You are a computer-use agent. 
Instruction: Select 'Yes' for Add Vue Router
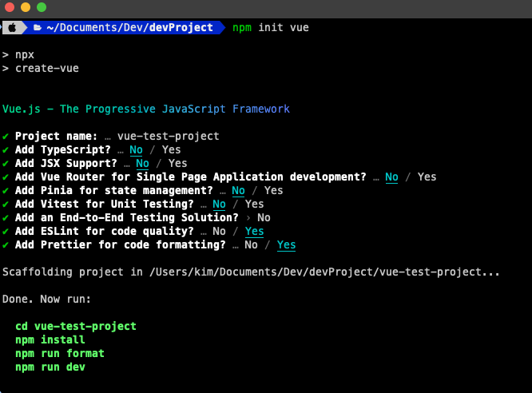427,177
